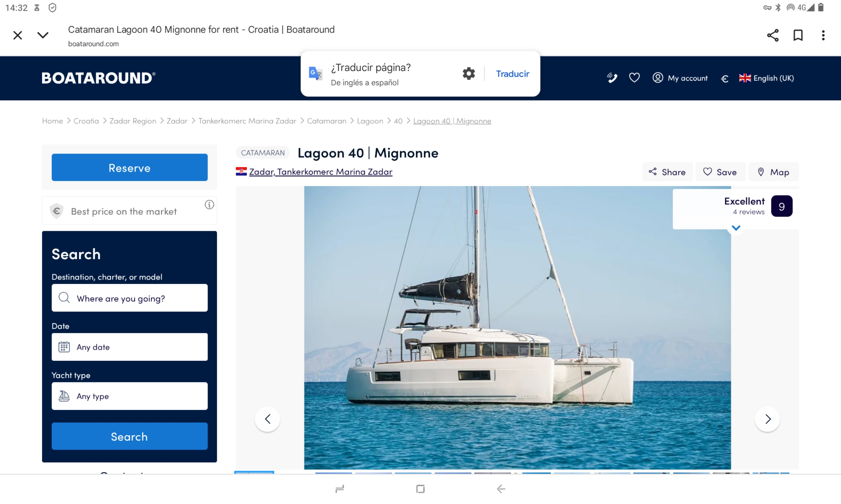Open the Catamaran breadcrumb link
Screen dimensions: 841x504
pyautogui.click(x=326, y=121)
